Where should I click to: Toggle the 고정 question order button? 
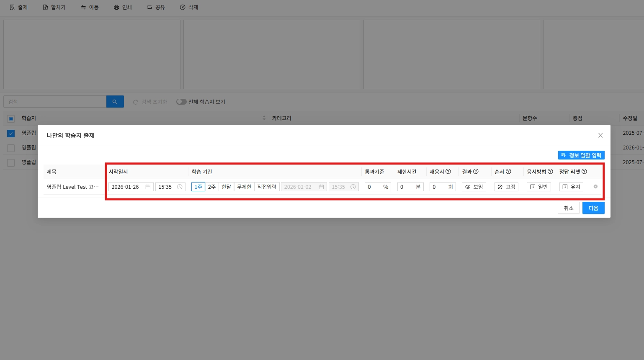click(506, 187)
